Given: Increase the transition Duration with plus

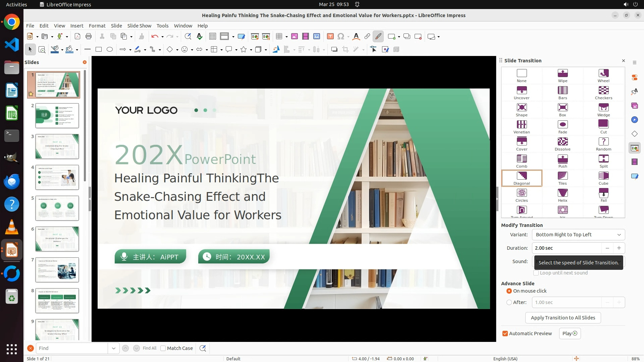Looking at the screenshot, I should (x=619, y=248).
